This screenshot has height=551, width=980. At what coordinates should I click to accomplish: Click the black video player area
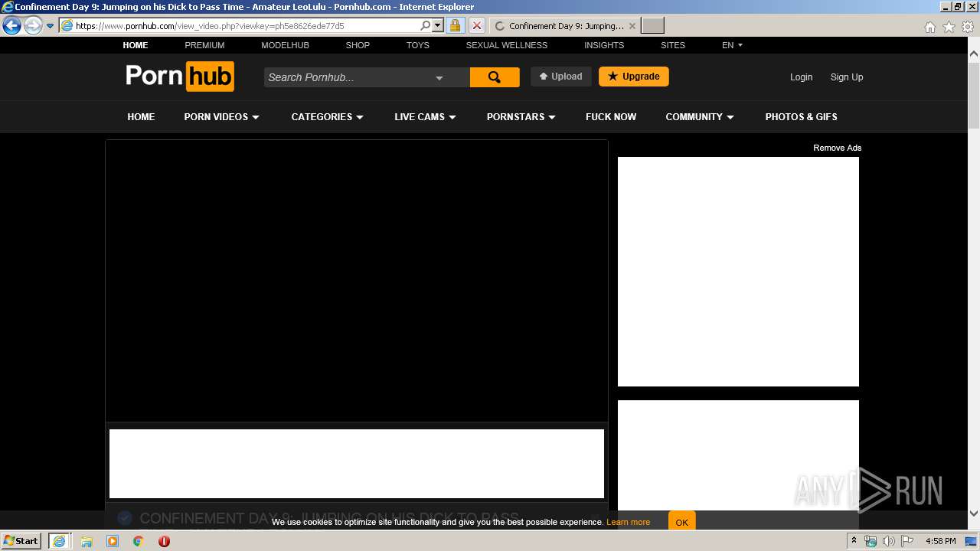coord(357,280)
